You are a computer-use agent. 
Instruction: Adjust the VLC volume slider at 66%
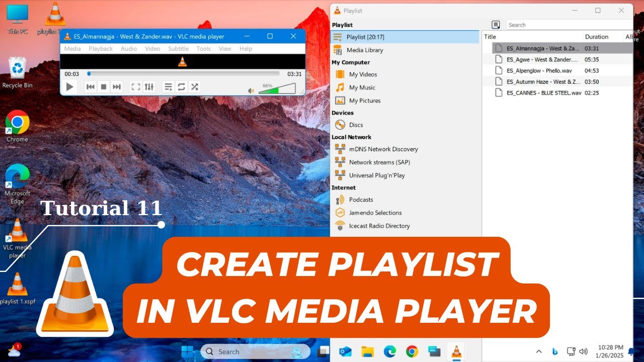[277, 89]
